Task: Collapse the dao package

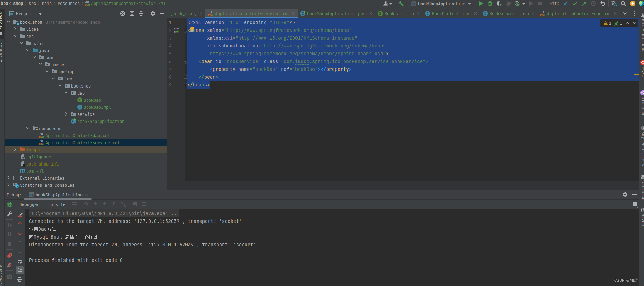Action: [x=66, y=93]
